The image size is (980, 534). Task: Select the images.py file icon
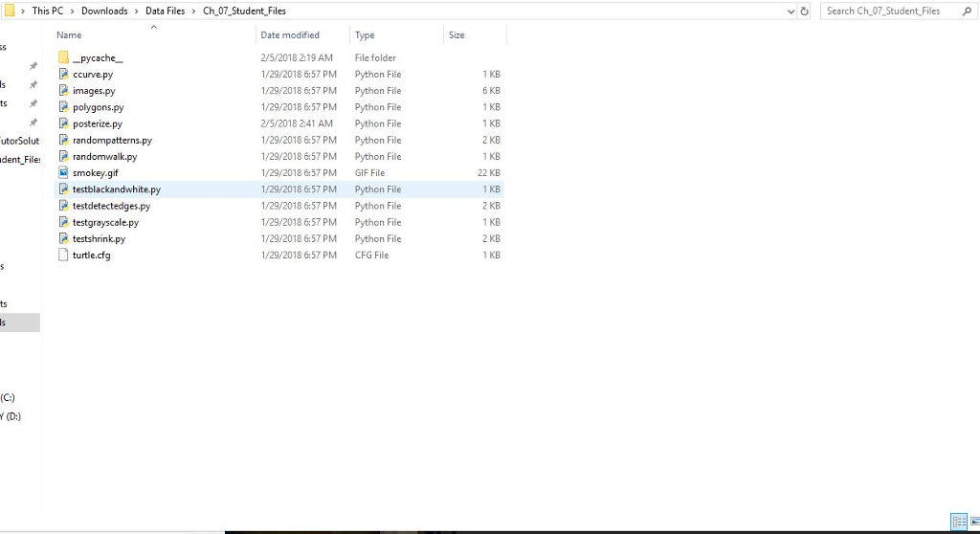tap(63, 91)
